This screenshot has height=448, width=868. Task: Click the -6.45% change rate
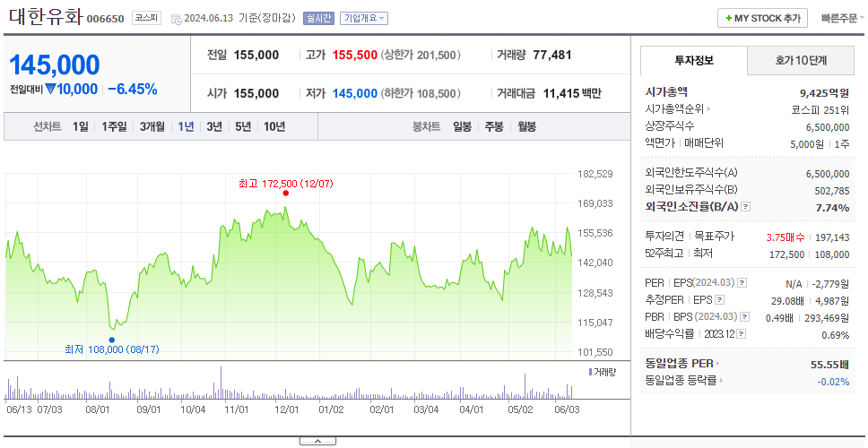point(133,89)
